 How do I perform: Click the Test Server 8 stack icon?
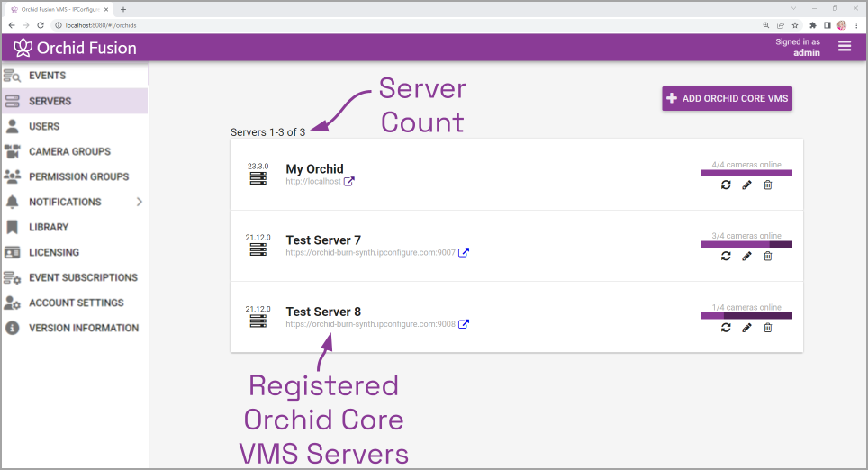(258, 321)
